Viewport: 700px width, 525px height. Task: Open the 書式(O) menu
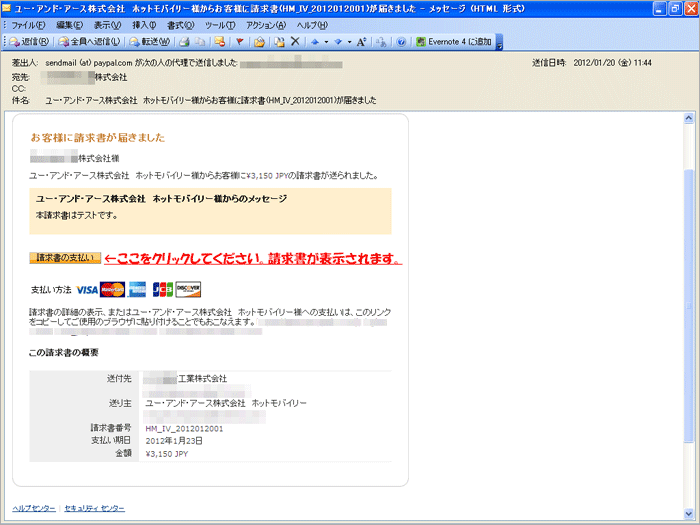point(180,25)
